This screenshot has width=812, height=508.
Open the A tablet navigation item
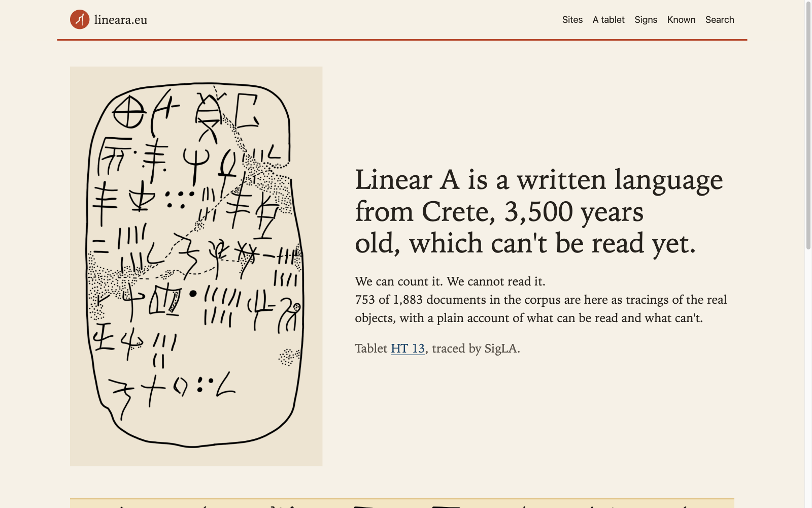pos(608,20)
